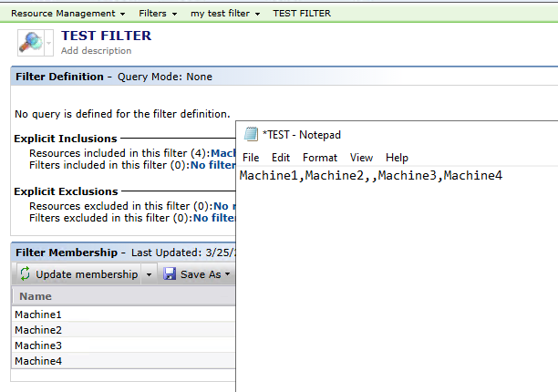Click the Explicit Inclusions heading
The height and width of the screenshot is (392, 558).
tap(66, 139)
